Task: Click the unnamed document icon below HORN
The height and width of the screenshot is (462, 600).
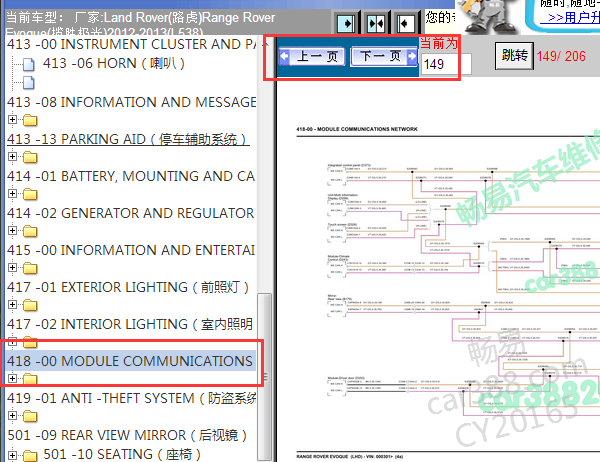Action: [29, 82]
